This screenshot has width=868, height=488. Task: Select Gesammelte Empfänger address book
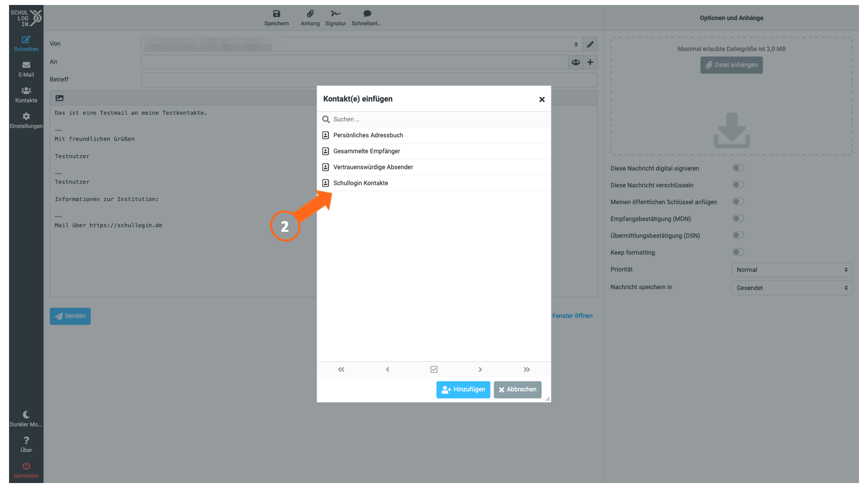pyautogui.click(x=434, y=151)
